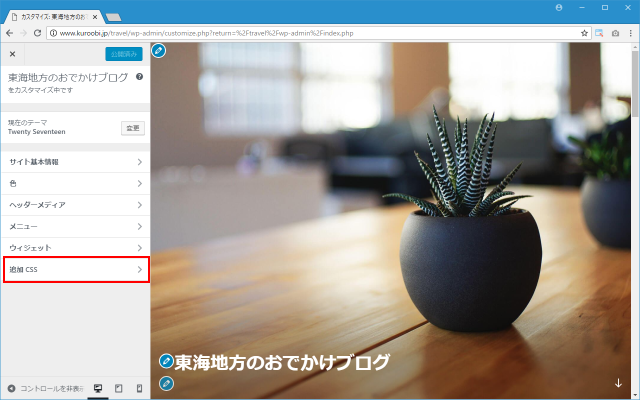This screenshot has height=400, width=640.
Task: Open the Chrome three-dot menu
Action: (629, 33)
